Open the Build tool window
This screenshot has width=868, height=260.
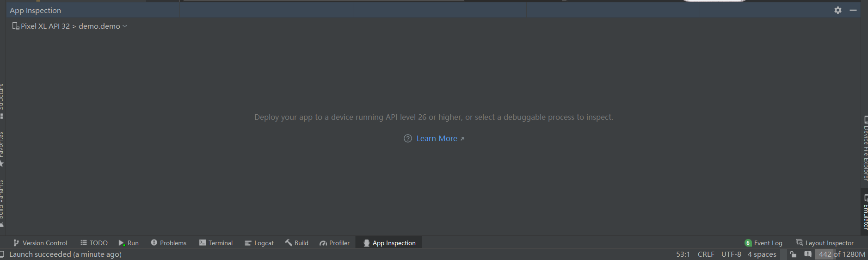(296, 243)
